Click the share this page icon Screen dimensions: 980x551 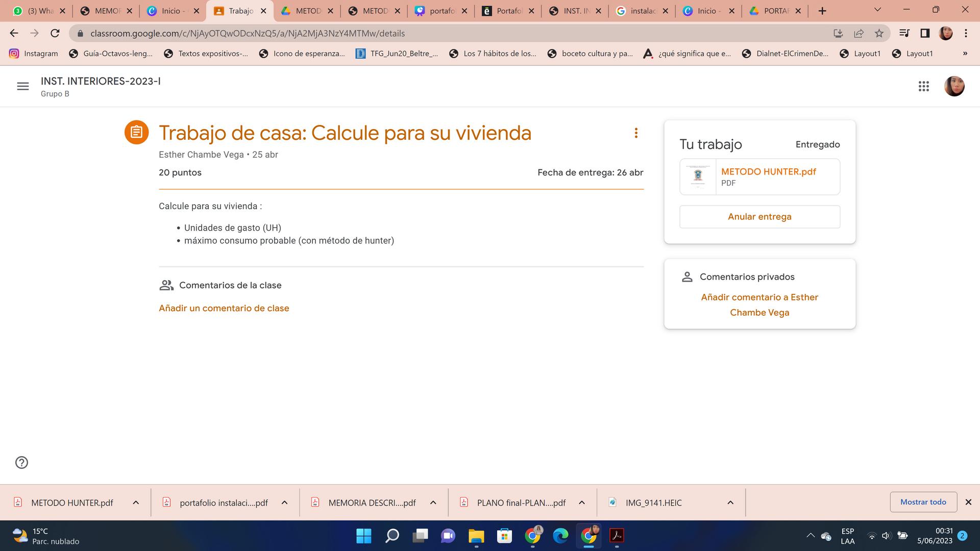(859, 33)
